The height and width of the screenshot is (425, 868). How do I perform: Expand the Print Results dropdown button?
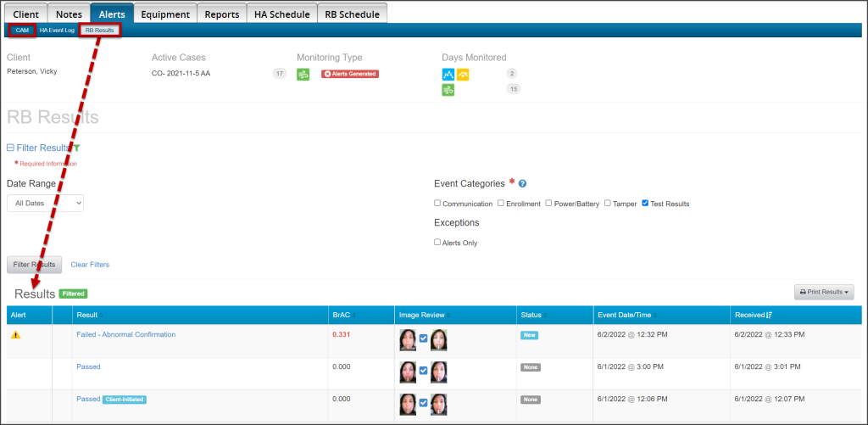823,292
